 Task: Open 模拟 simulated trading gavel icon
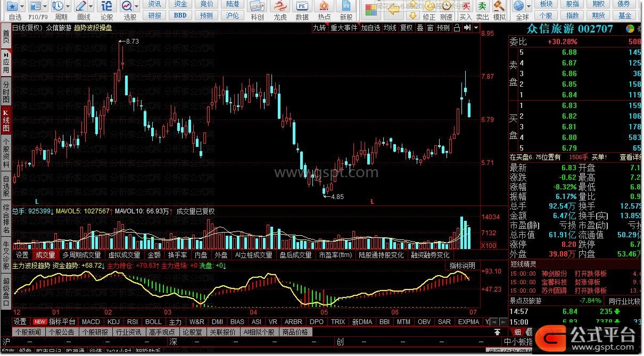(499, 6)
